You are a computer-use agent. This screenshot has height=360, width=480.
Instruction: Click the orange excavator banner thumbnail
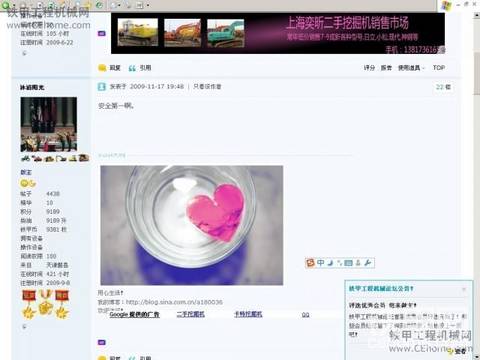[x=182, y=32]
